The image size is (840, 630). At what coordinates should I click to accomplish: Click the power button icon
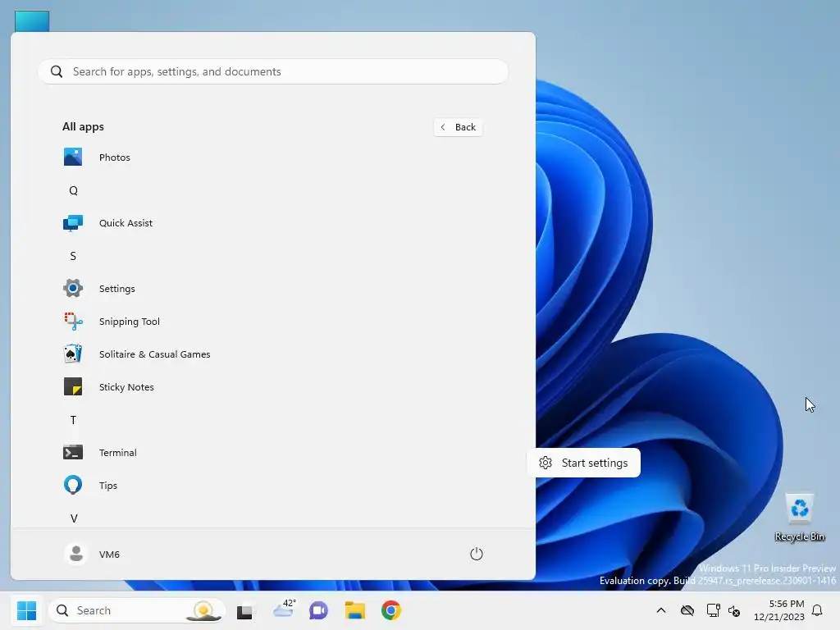click(x=477, y=554)
